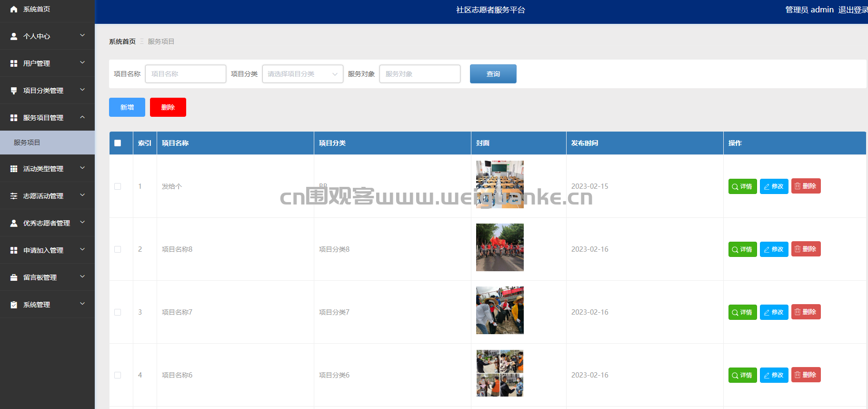
Task: Click the 活动类型管理 table grid icon
Action: pyautogui.click(x=14, y=169)
